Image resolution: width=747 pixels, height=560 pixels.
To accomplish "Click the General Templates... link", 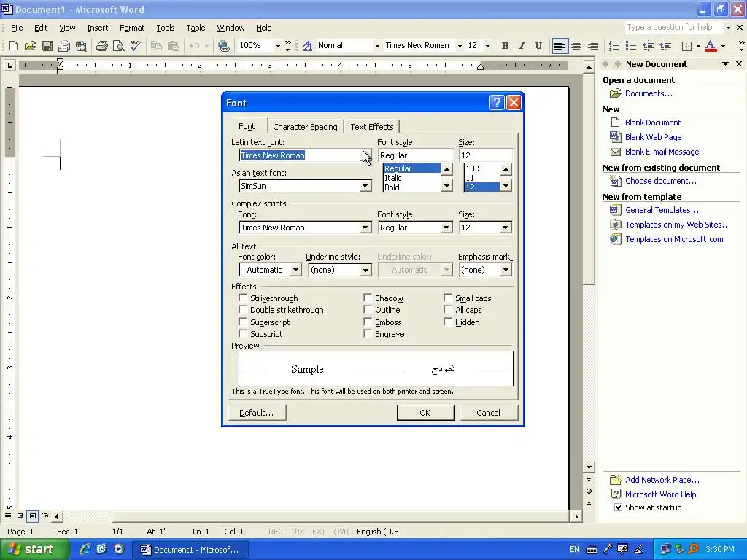I will 662,210.
